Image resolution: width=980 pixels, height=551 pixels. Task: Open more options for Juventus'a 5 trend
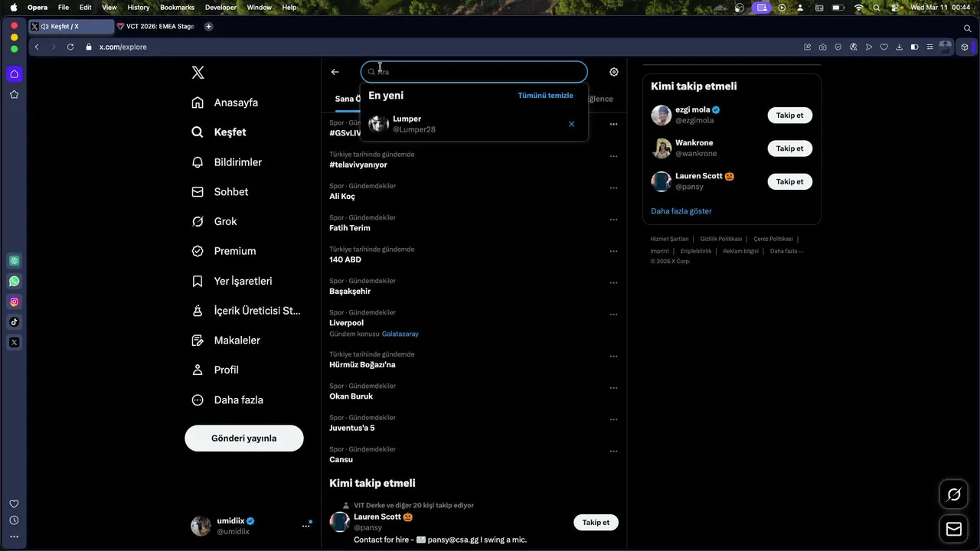(613, 419)
